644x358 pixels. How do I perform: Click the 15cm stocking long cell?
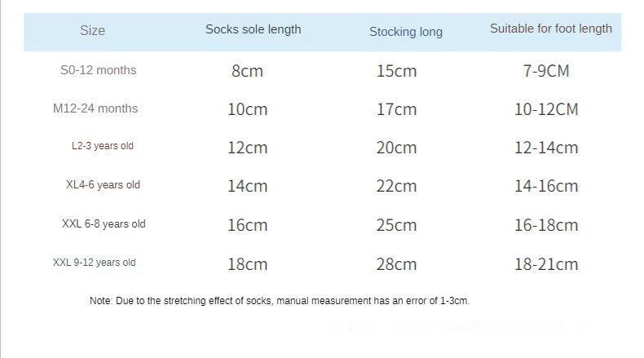pos(397,71)
